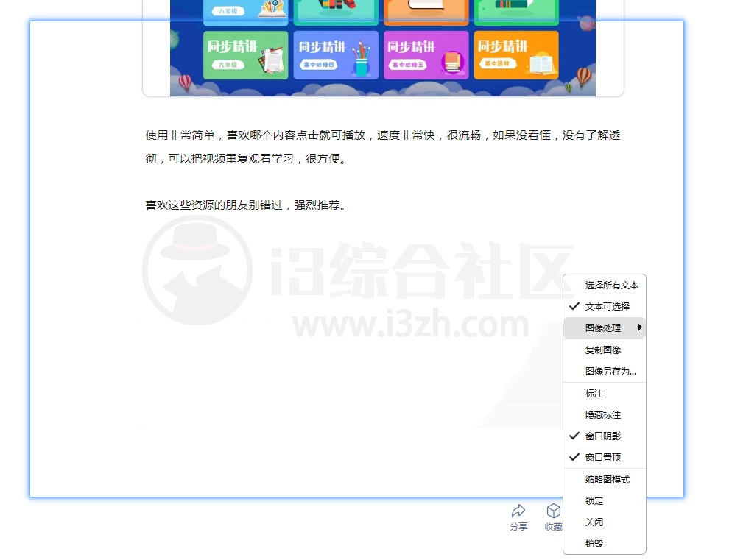Switch to 缩略图模式 thumbnail mode

(605, 479)
